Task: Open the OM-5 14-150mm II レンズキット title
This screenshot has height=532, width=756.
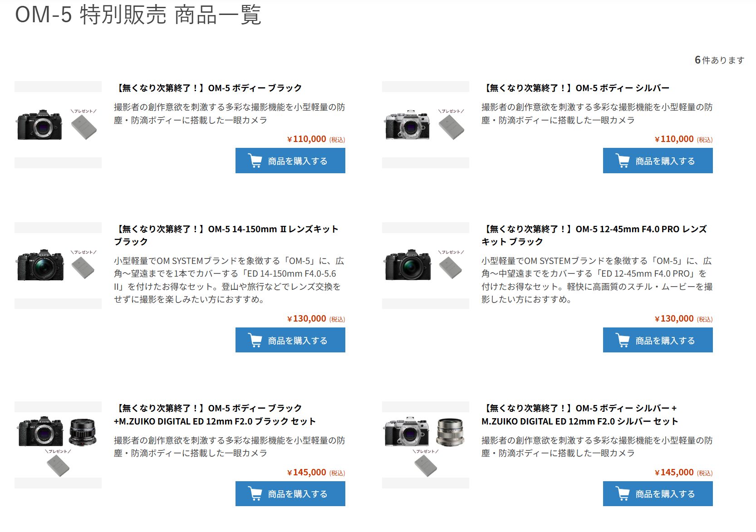Action: click(226, 235)
